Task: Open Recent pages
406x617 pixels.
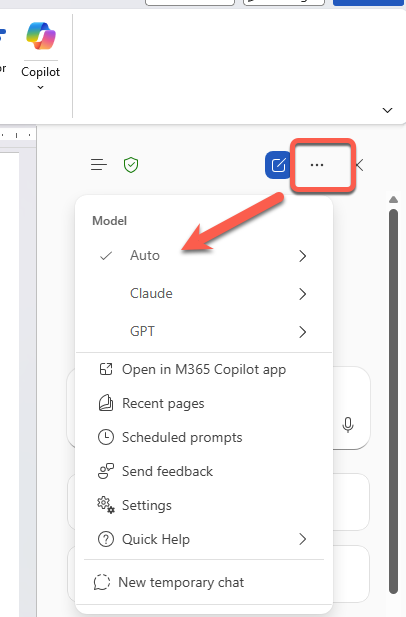Action: coord(203,403)
